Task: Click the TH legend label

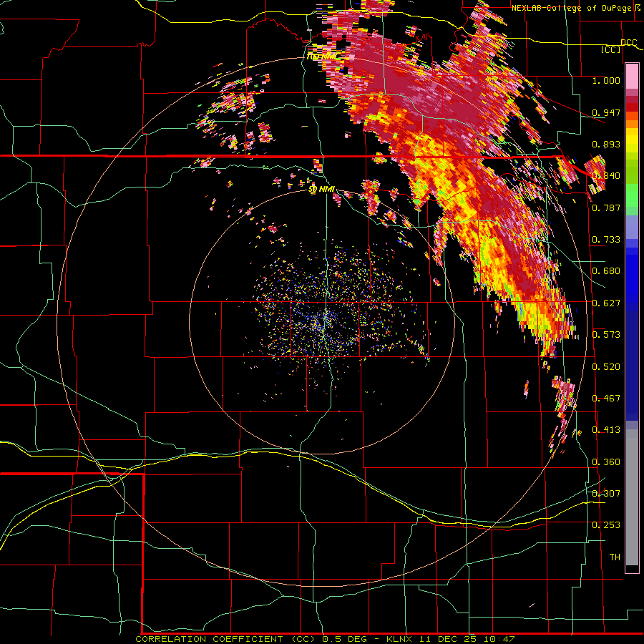Action: [x=615, y=557]
